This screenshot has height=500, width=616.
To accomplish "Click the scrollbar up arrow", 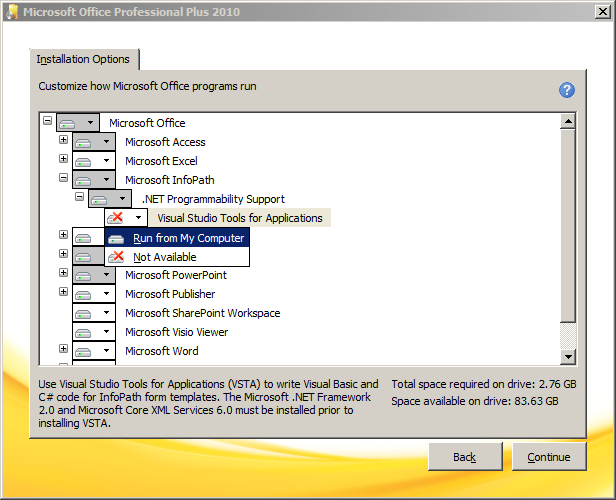I will pyautogui.click(x=568, y=121).
